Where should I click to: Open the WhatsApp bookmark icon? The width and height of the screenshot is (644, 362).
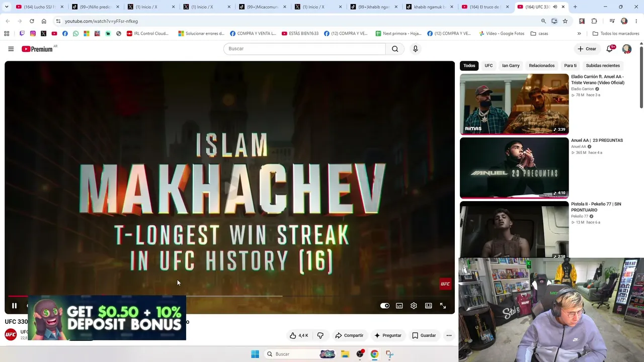[75, 34]
